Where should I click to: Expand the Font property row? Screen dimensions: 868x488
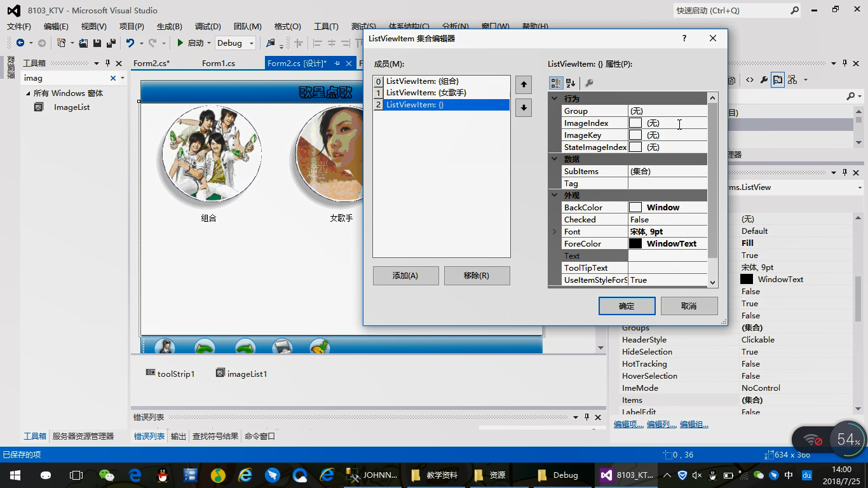coord(555,231)
